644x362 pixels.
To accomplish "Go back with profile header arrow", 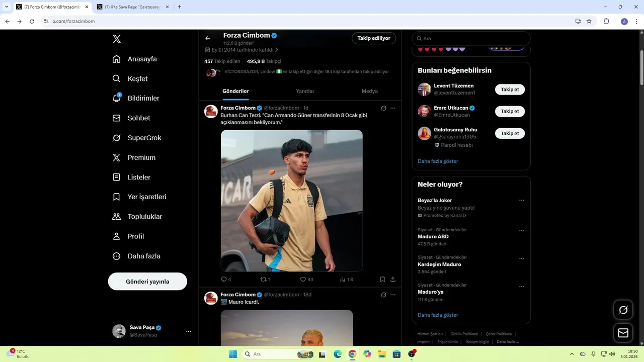I will [208, 38].
